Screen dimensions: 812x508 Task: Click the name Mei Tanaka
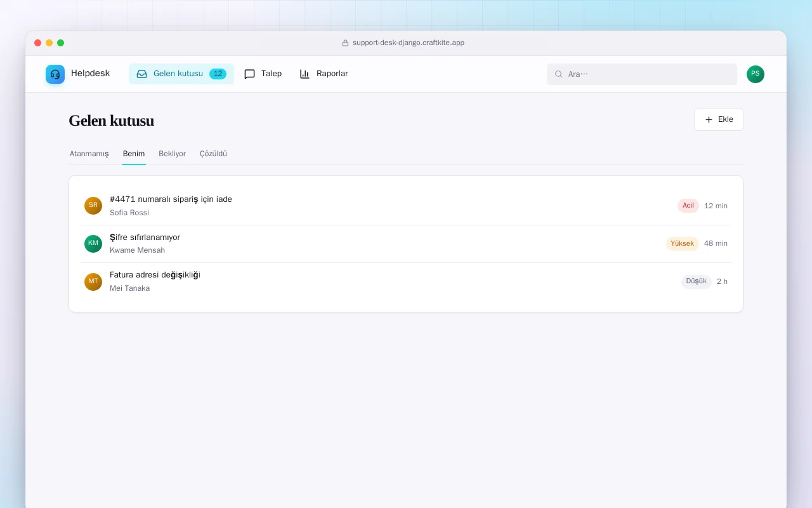tap(130, 288)
